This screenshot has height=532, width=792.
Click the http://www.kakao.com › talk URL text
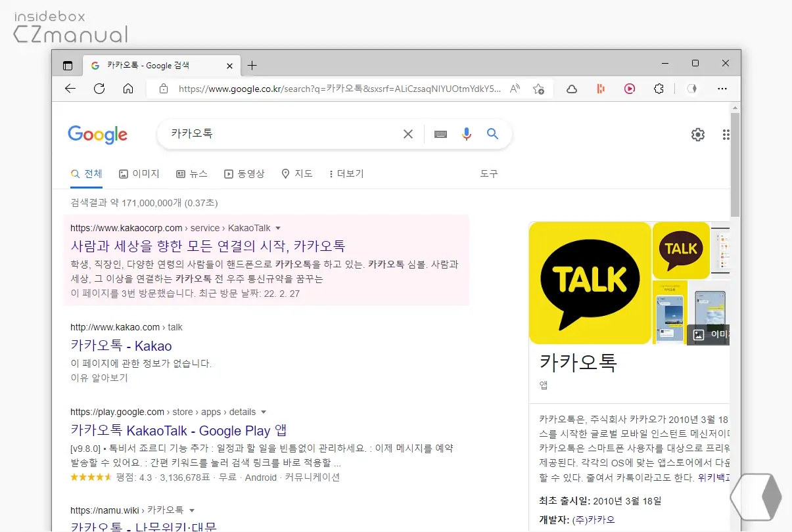tap(126, 327)
